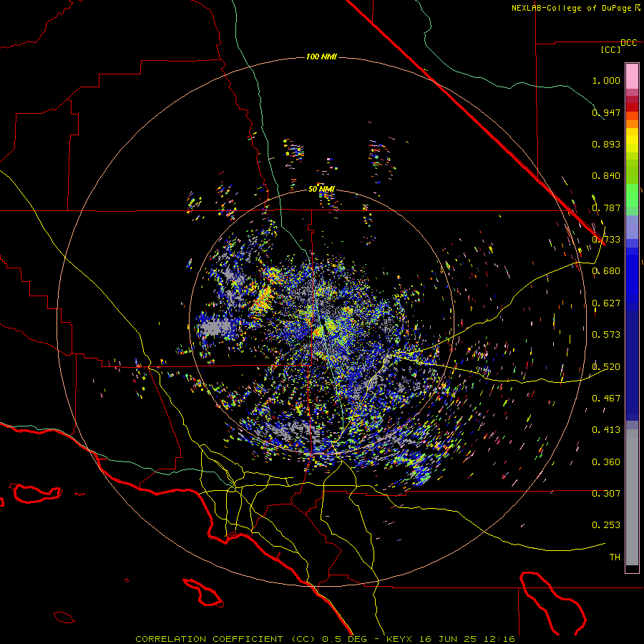The height and width of the screenshot is (644, 644).
Task: Click the 0.893 legend value
Action: point(606,144)
